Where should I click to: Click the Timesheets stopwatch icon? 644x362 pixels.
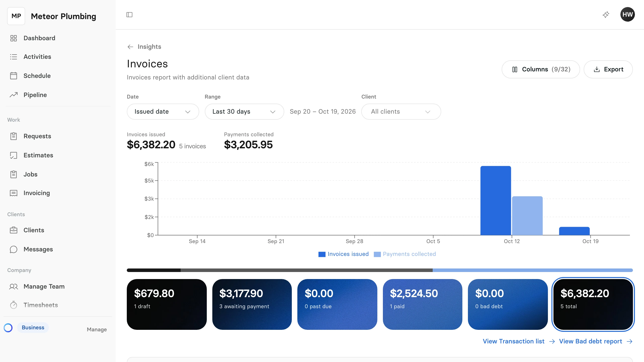click(13, 305)
